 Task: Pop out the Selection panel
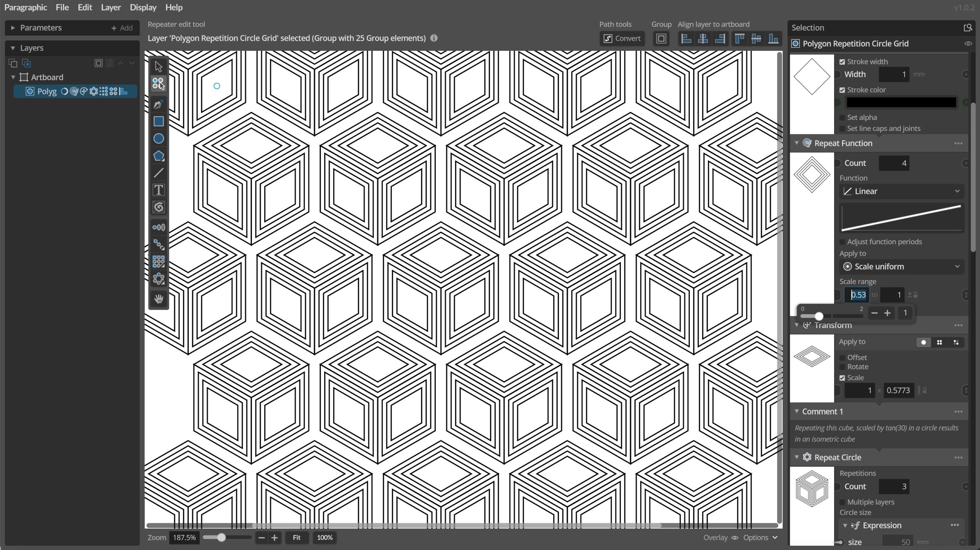pos(967,28)
